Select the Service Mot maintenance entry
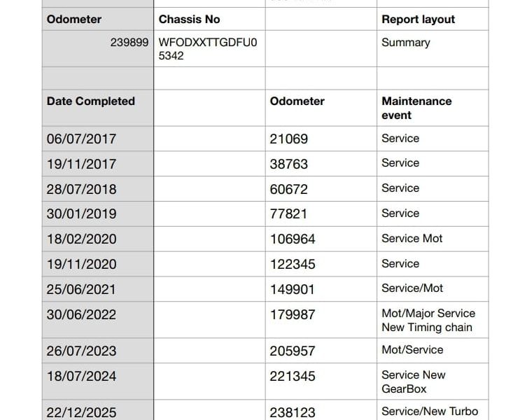The width and height of the screenshot is (520, 420). click(412, 239)
